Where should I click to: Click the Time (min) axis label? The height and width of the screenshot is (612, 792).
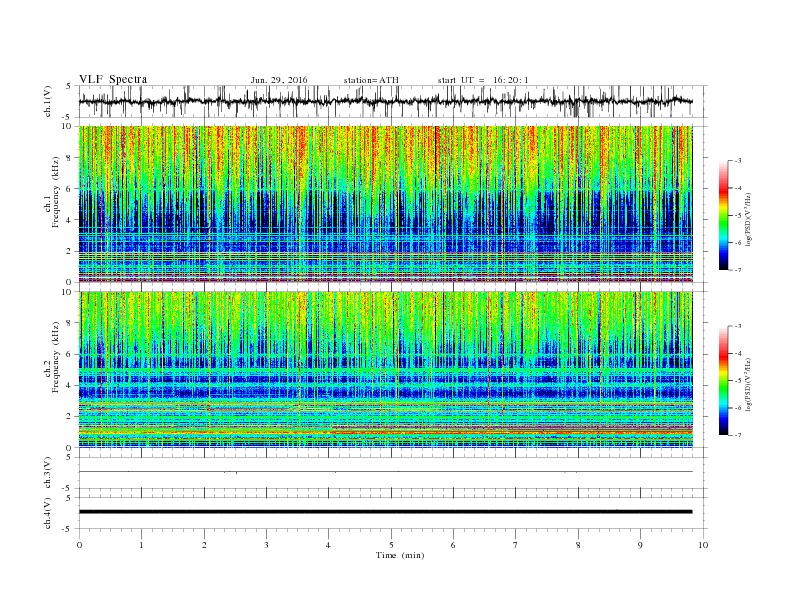point(400,555)
